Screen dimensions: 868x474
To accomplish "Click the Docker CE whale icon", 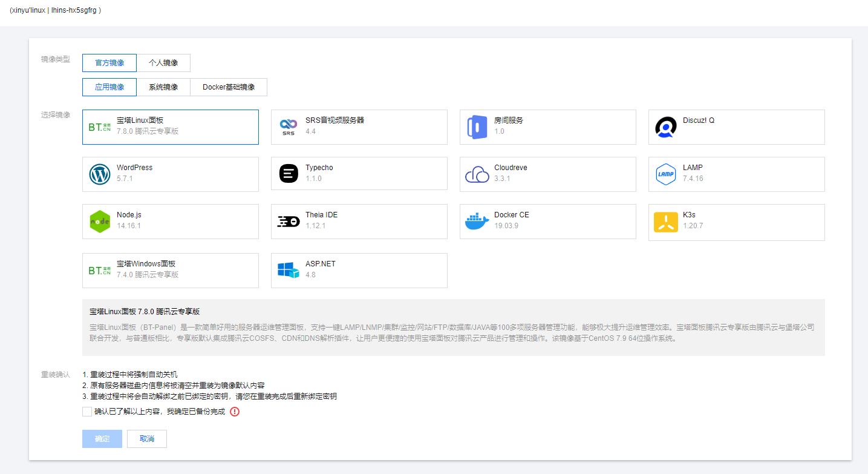I will click(x=477, y=222).
